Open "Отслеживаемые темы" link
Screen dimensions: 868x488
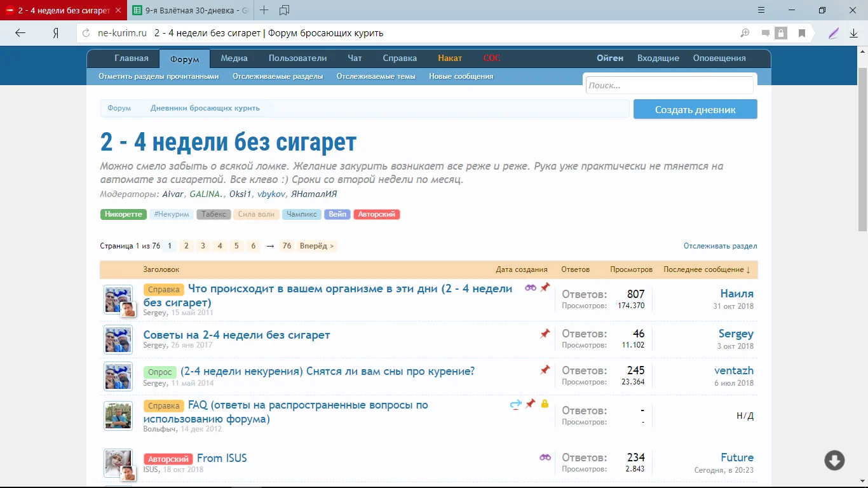coord(376,76)
